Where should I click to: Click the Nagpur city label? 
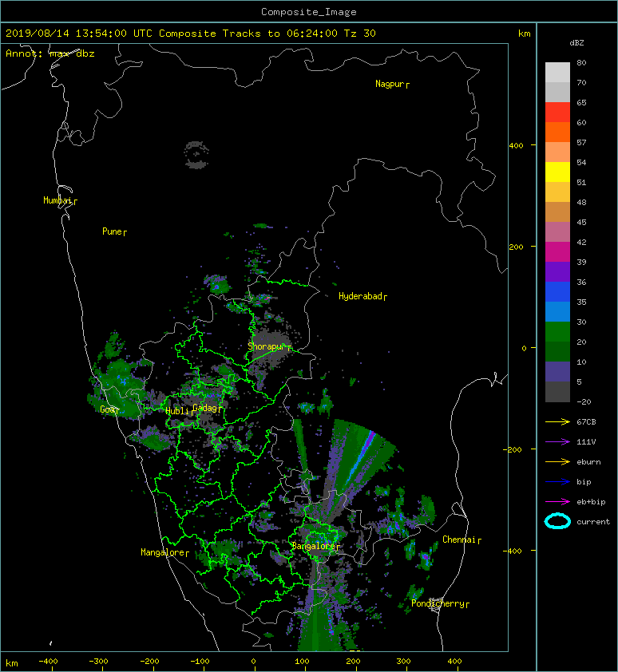pyautogui.click(x=390, y=84)
